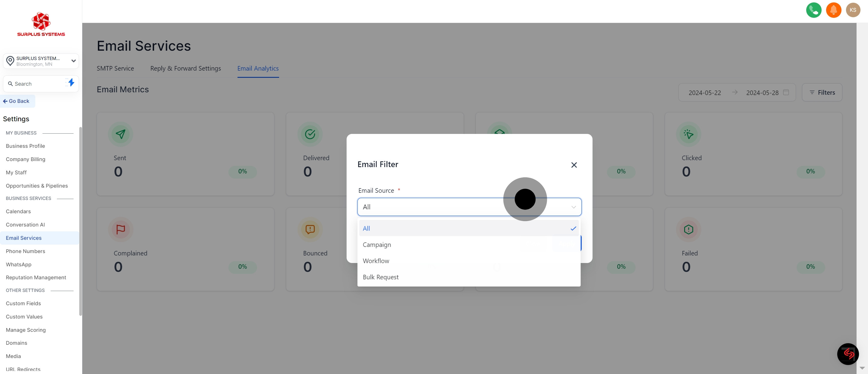
Task: Open Phone Numbers in settings sidebar
Action: (25, 251)
